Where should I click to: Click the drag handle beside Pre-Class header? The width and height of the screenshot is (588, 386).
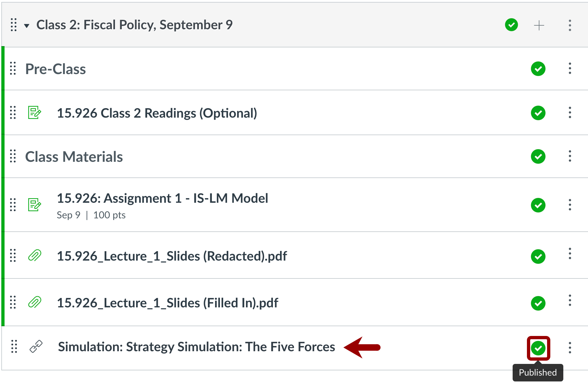[13, 69]
